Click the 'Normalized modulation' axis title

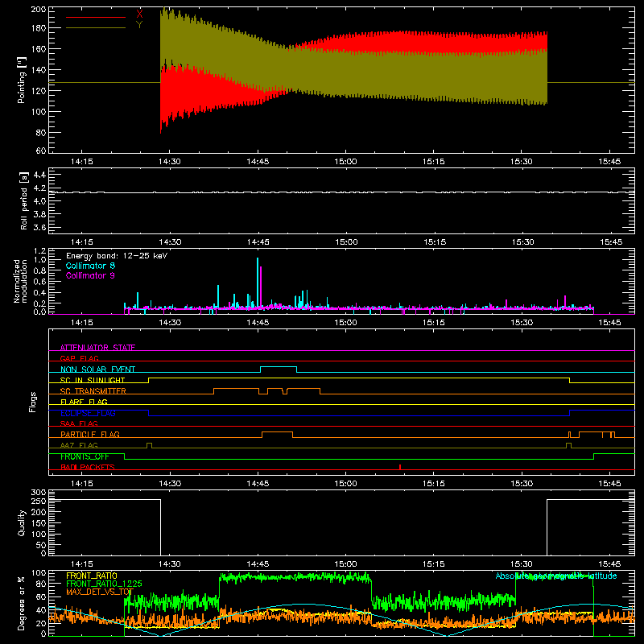(20, 281)
